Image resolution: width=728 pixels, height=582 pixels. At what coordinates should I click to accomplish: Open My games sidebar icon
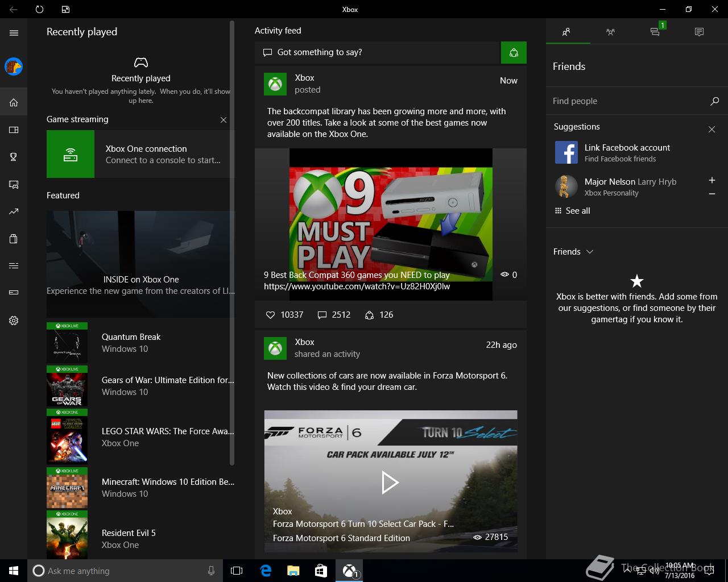point(14,130)
